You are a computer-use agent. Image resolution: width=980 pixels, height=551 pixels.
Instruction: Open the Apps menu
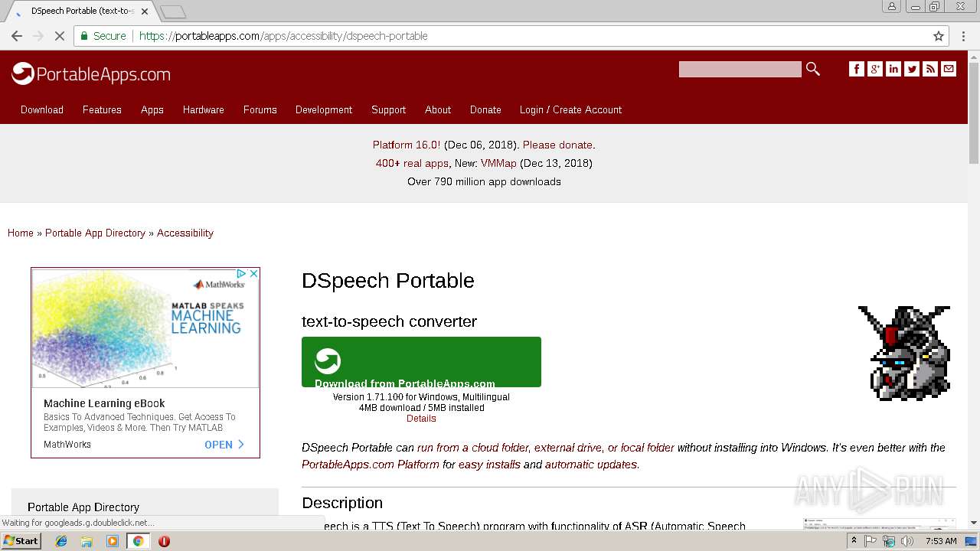152,109
